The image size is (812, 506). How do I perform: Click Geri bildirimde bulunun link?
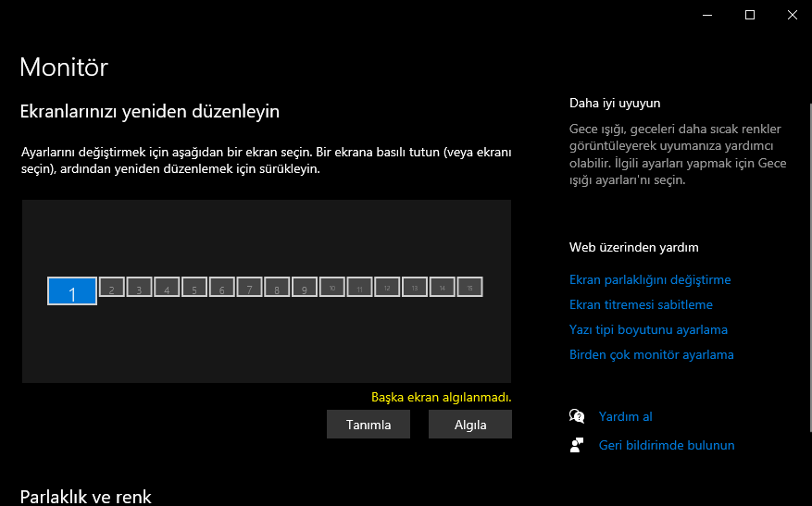(x=667, y=446)
